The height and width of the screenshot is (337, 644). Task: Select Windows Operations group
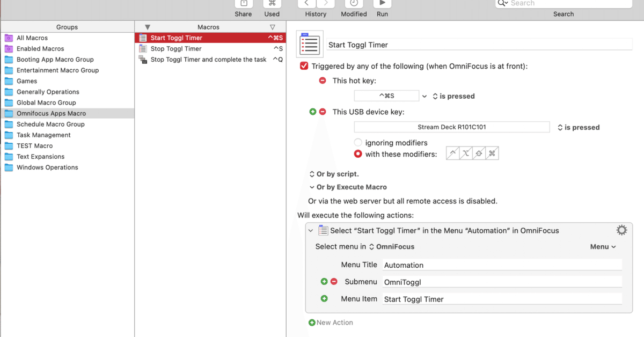pyautogui.click(x=67, y=167)
